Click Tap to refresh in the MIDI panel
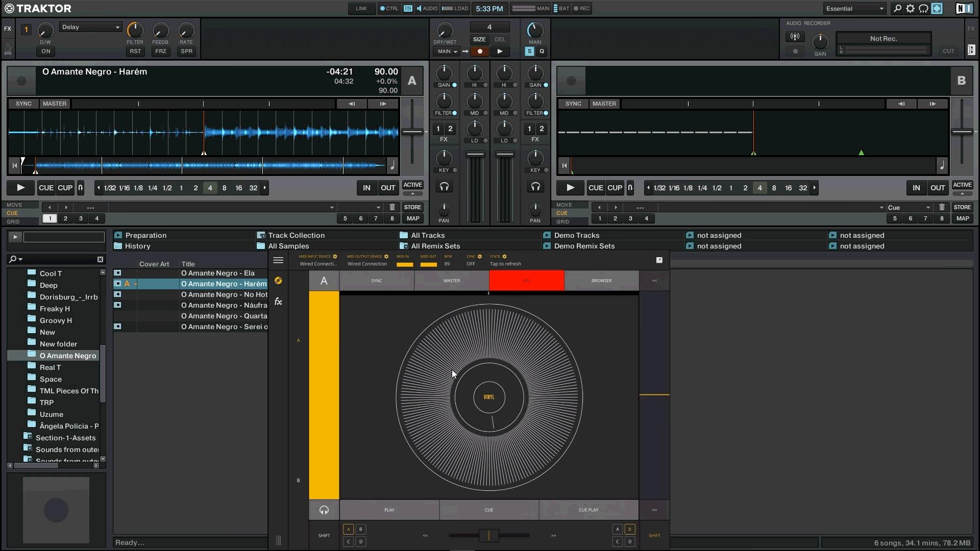 tap(505, 264)
